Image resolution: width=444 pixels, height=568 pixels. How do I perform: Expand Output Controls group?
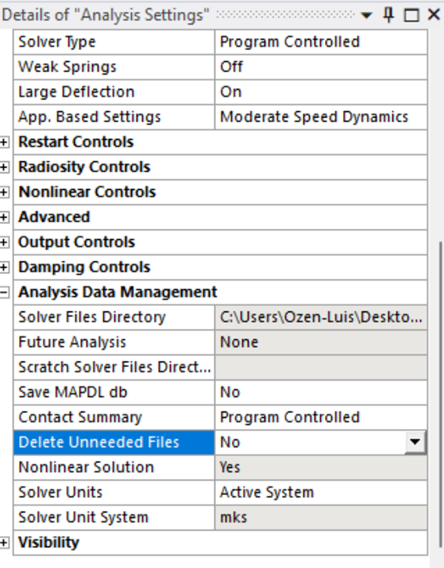click(x=4, y=242)
